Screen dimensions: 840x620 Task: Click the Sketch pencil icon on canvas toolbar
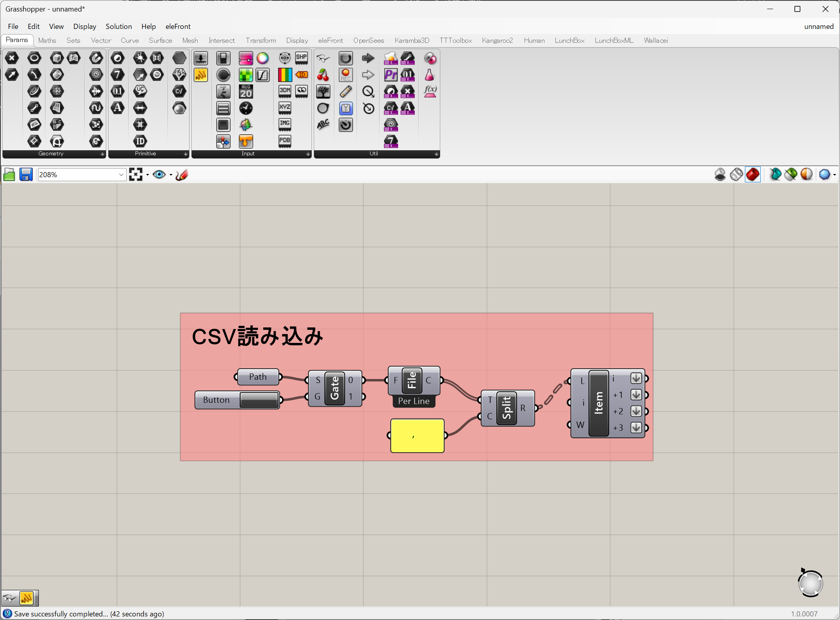(181, 174)
